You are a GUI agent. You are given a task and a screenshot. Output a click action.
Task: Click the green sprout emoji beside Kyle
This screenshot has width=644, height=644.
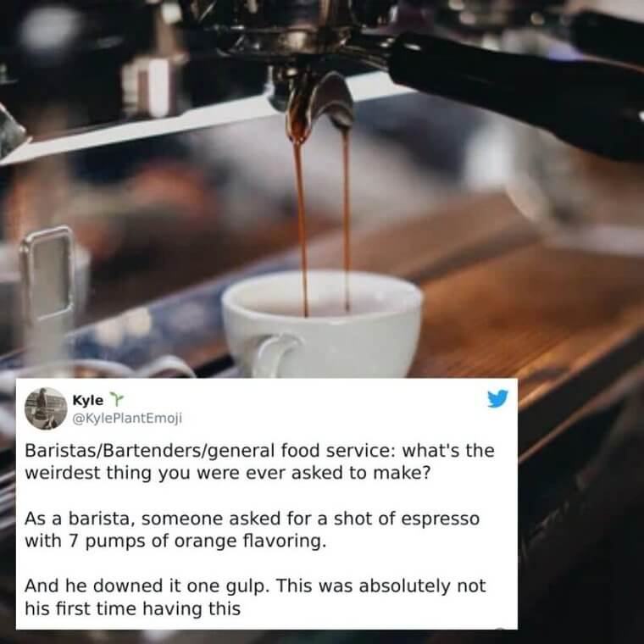point(116,399)
